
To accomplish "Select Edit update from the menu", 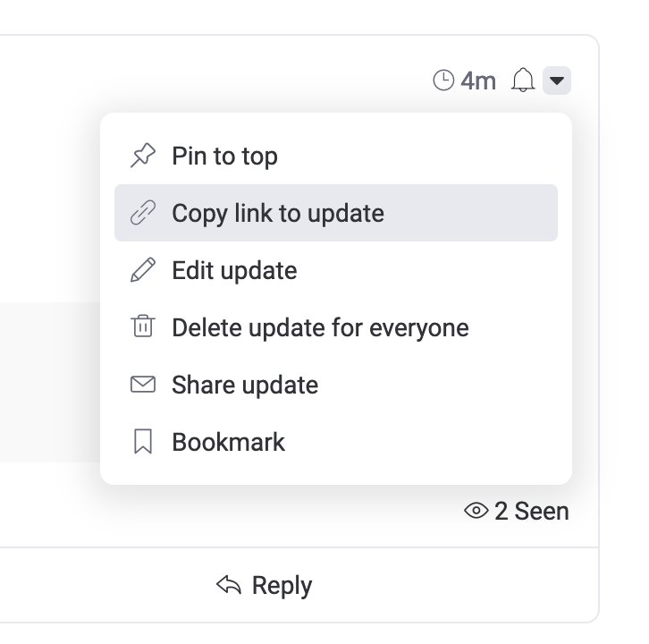I will pos(336,270).
